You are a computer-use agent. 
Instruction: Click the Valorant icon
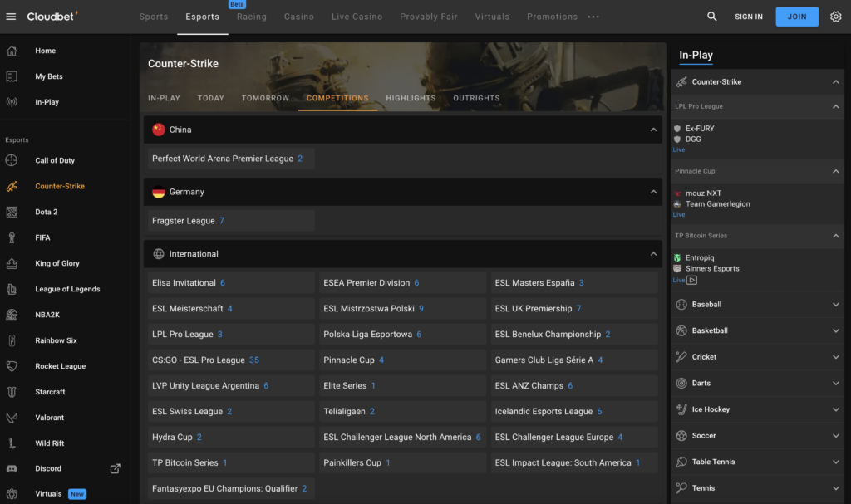point(12,417)
